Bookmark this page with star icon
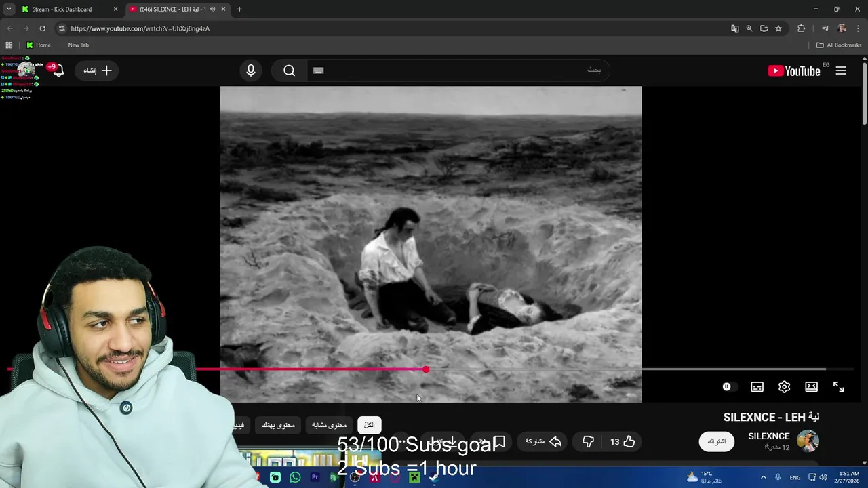 pyautogui.click(x=778, y=28)
